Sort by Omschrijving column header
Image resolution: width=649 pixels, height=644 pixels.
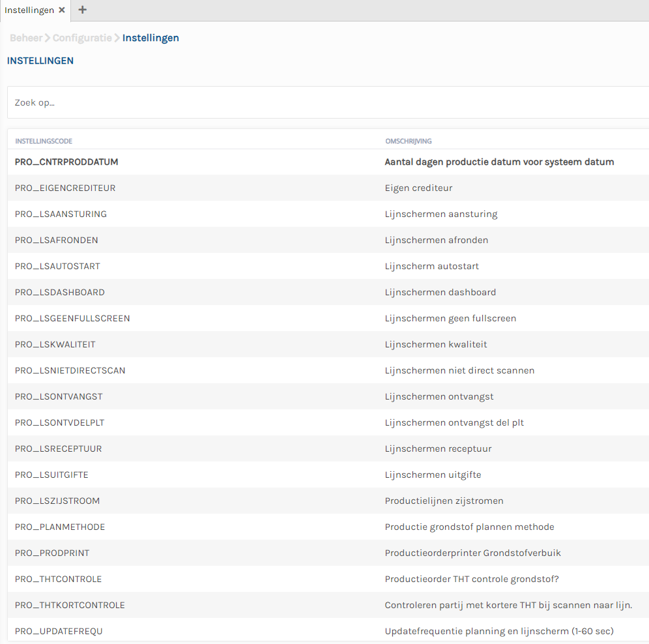408,141
